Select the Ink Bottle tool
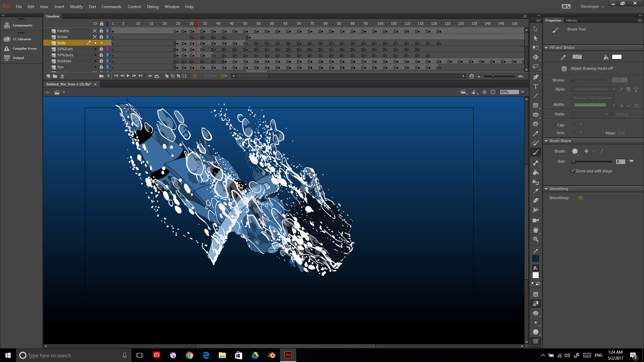 point(536,182)
